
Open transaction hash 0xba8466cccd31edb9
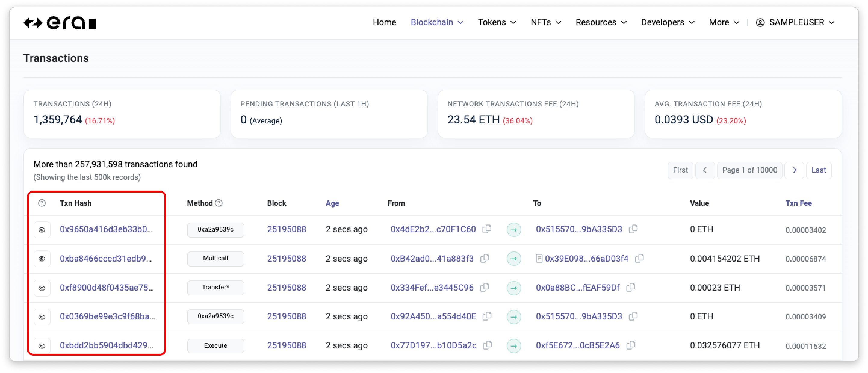(106, 258)
